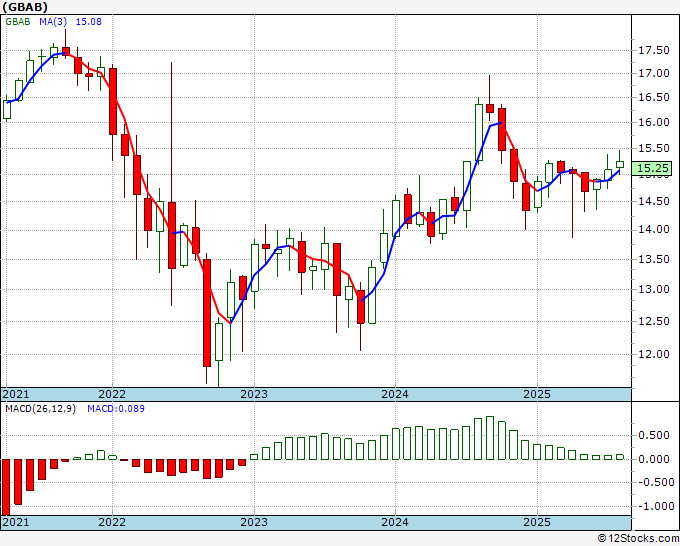
Task: Click the (GBAB) chart title
Action: click(25, 7)
